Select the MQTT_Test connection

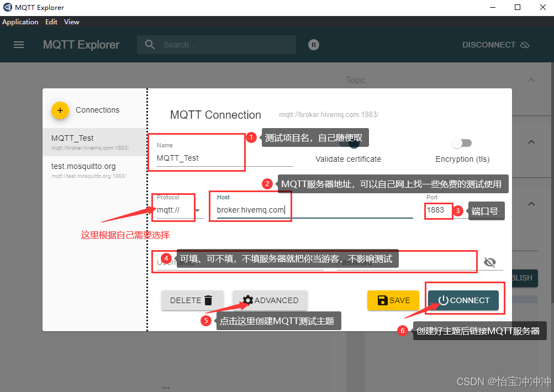(94, 142)
